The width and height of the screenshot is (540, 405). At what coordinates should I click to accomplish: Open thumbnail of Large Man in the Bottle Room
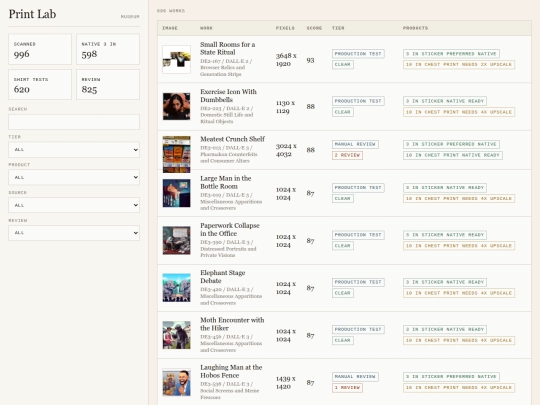tap(176, 193)
